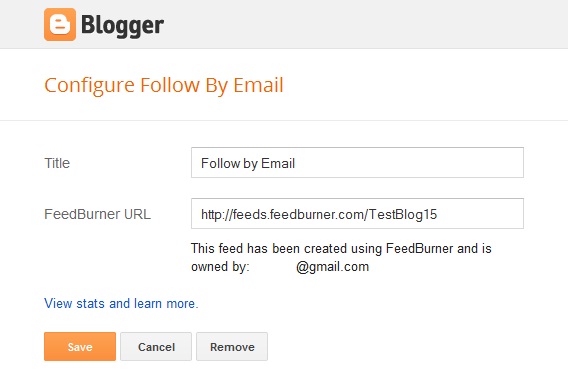Place cursor after TestBlog15 in URL

tap(439, 214)
